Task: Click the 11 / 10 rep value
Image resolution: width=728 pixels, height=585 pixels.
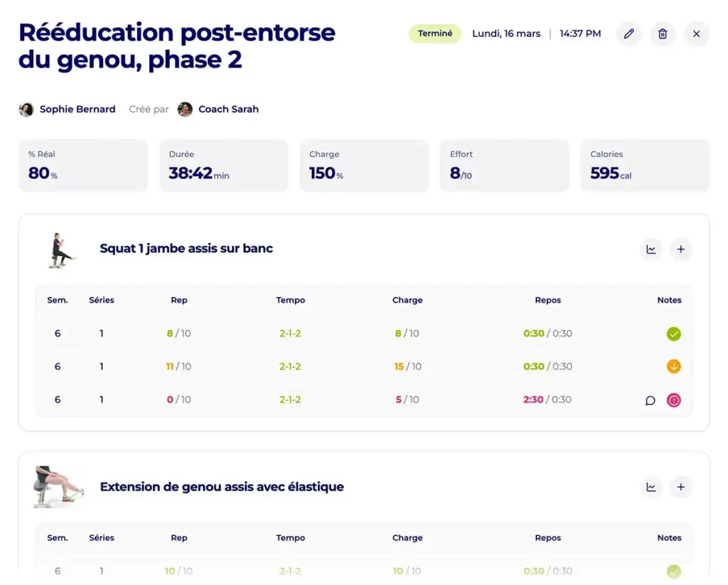Action: [x=178, y=366]
